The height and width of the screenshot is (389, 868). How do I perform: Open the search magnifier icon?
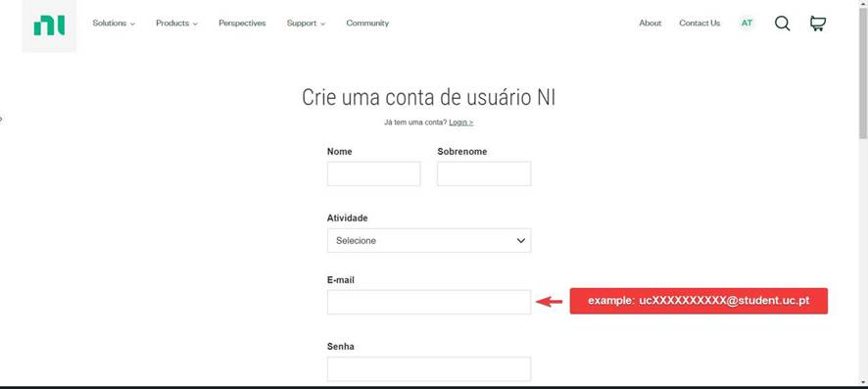pyautogui.click(x=782, y=24)
